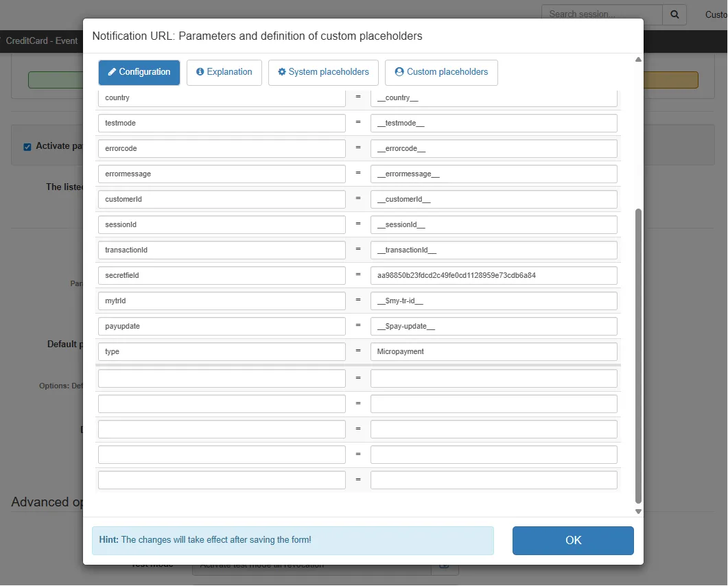Click the secretfield value input
Image resolution: width=728 pixels, height=586 pixels.
494,275
